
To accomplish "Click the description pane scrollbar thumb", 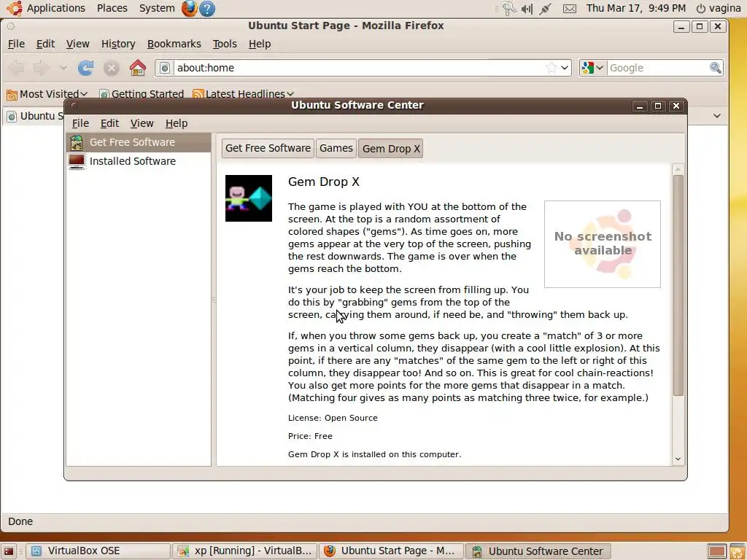I will tap(678, 285).
